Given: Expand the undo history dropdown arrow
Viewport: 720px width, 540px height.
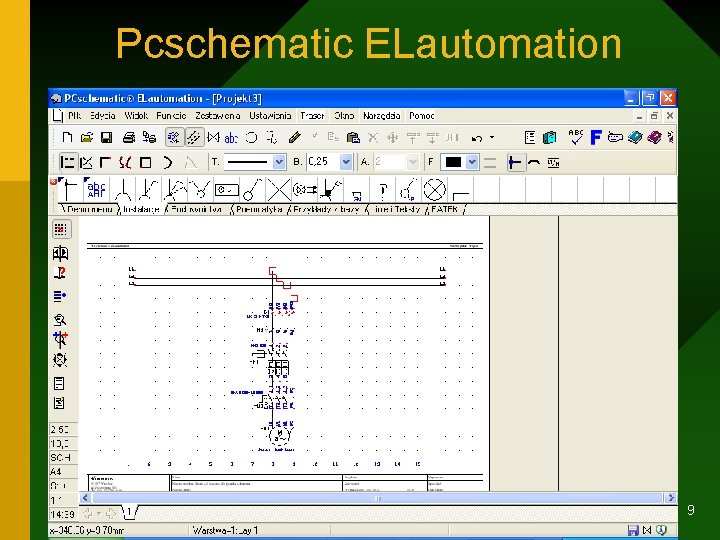Looking at the screenshot, I should (492, 137).
